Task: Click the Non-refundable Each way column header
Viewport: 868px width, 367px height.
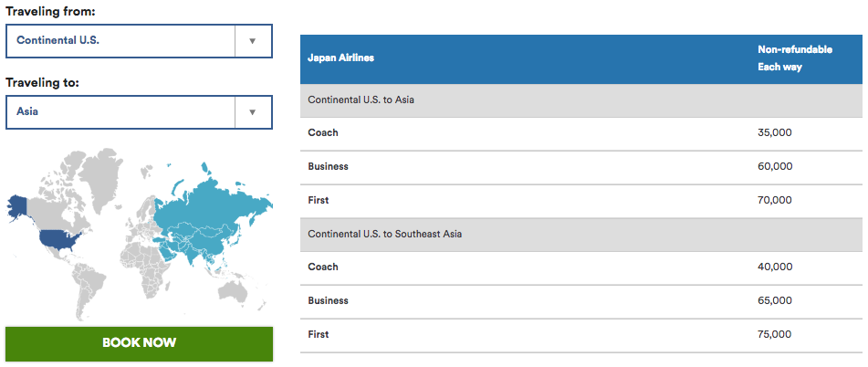Action: point(795,58)
